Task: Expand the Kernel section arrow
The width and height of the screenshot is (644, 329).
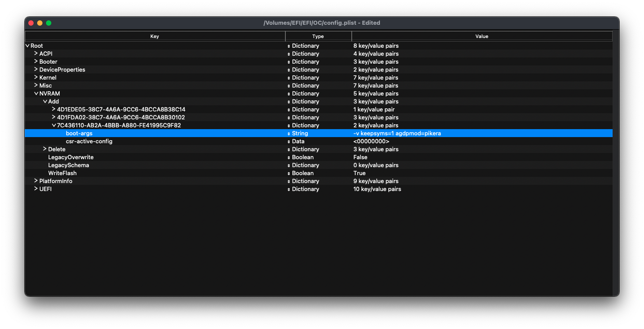Action: 36,77
